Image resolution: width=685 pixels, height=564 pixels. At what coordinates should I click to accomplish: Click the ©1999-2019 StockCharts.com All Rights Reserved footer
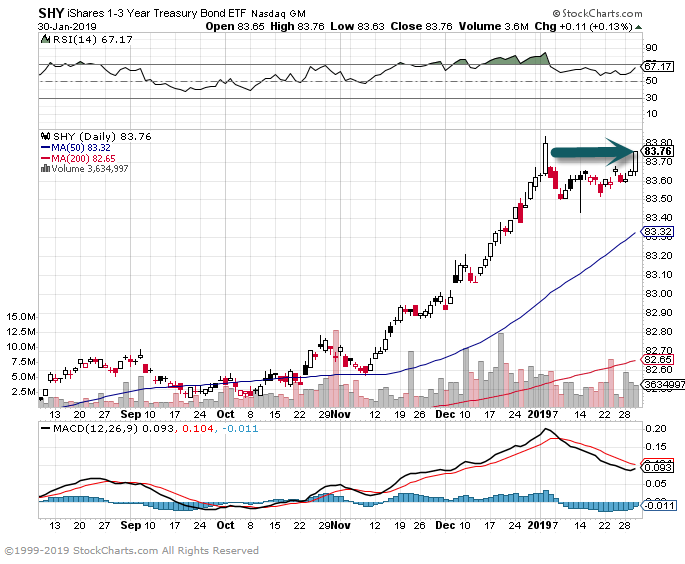(x=131, y=550)
